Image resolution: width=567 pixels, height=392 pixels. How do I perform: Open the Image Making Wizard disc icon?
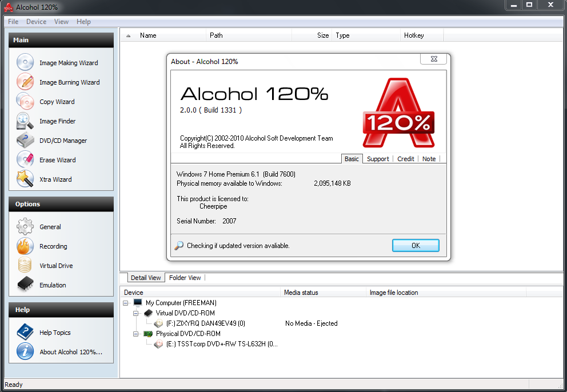pyautogui.click(x=25, y=62)
